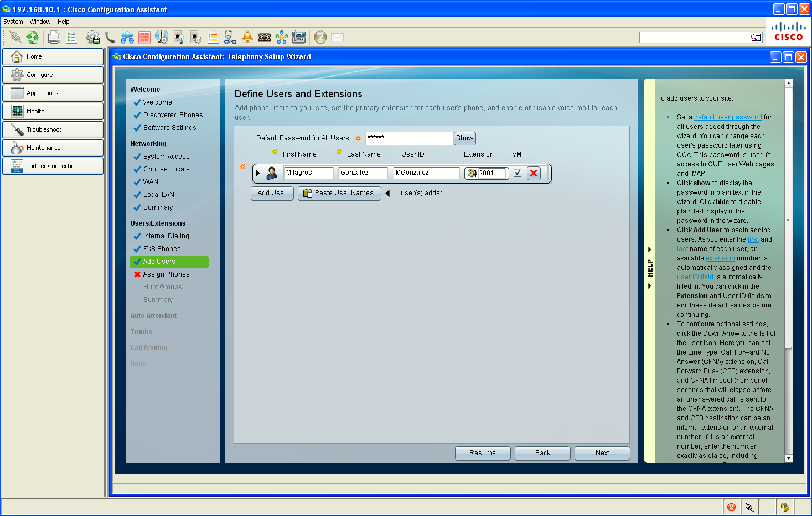
Task: Click the Show password button
Action: [465, 138]
